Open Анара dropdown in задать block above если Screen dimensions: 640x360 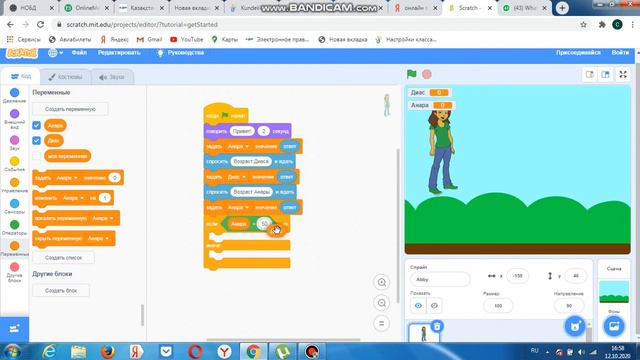pyautogui.click(x=238, y=207)
